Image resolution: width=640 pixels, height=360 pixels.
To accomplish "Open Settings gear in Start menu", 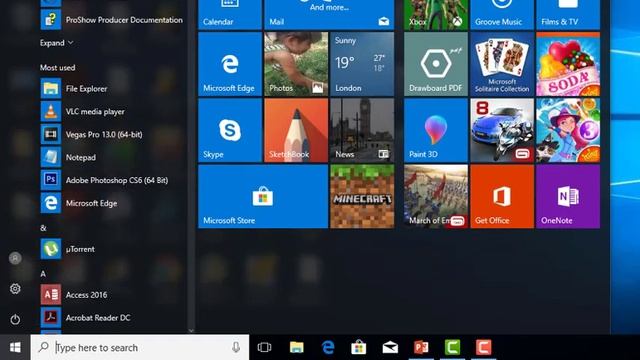I will (x=15, y=289).
